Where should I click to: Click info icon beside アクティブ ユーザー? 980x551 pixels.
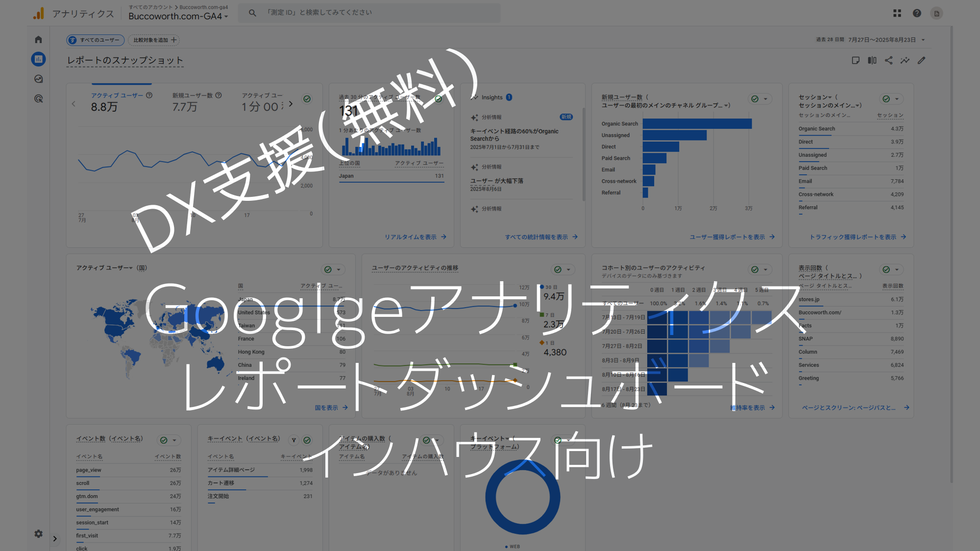pyautogui.click(x=149, y=96)
